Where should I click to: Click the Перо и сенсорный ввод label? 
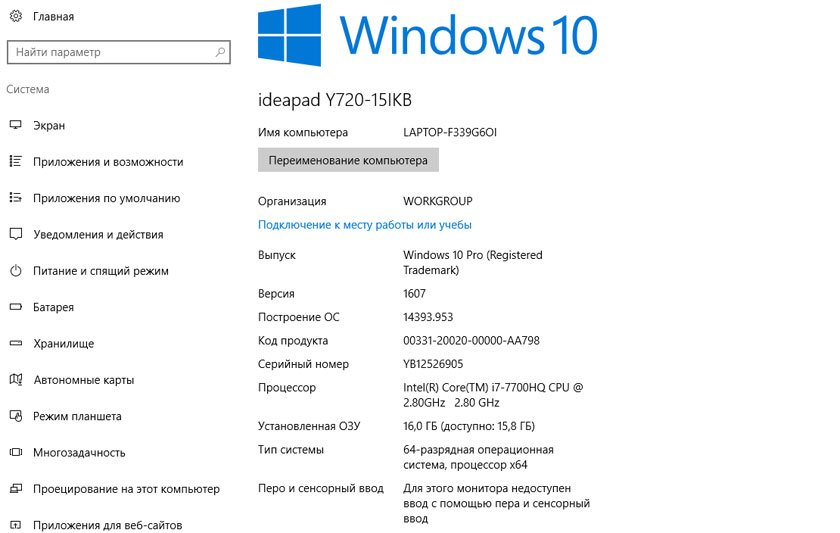321,489
